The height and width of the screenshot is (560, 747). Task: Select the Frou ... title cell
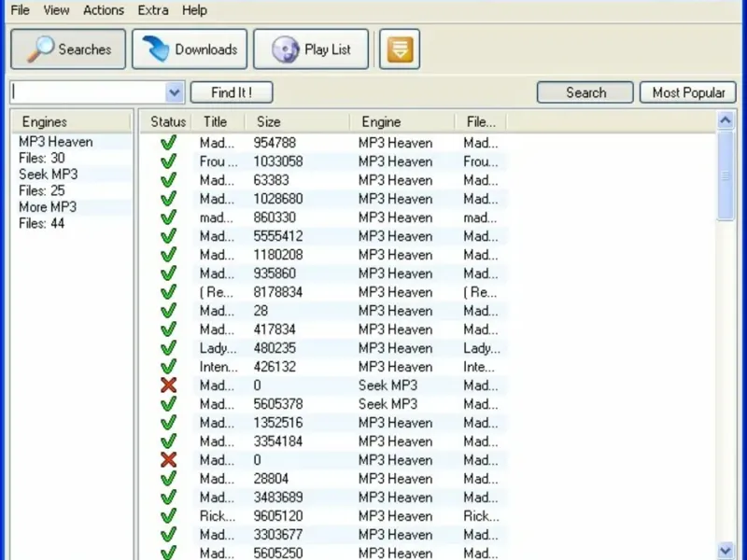218,161
